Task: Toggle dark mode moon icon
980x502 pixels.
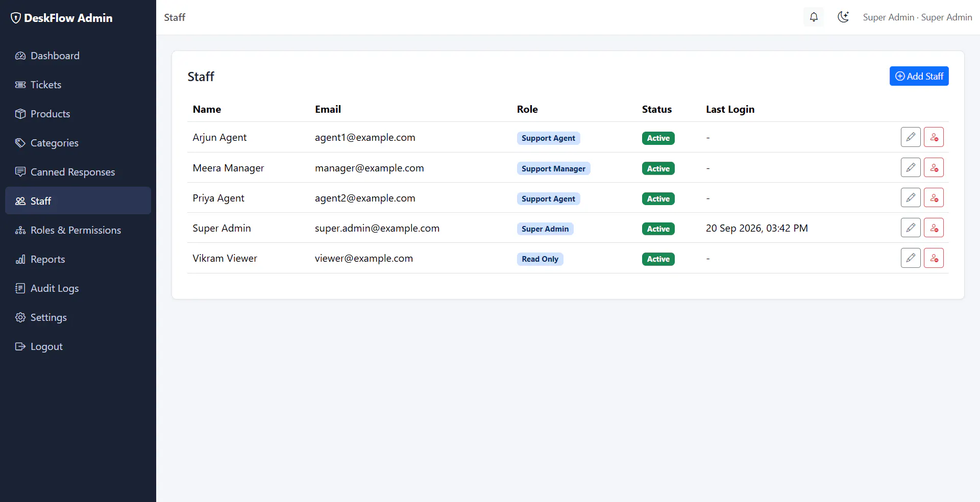Action: click(843, 17)
